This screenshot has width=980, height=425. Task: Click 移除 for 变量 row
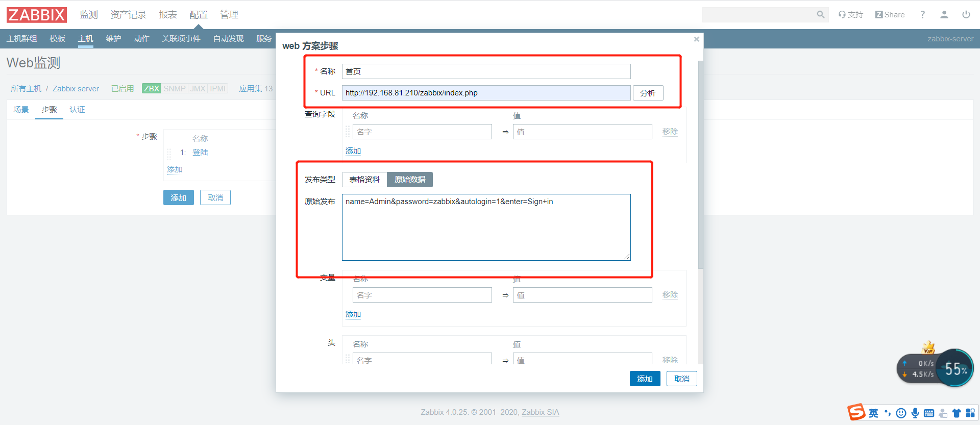point(670,295)
